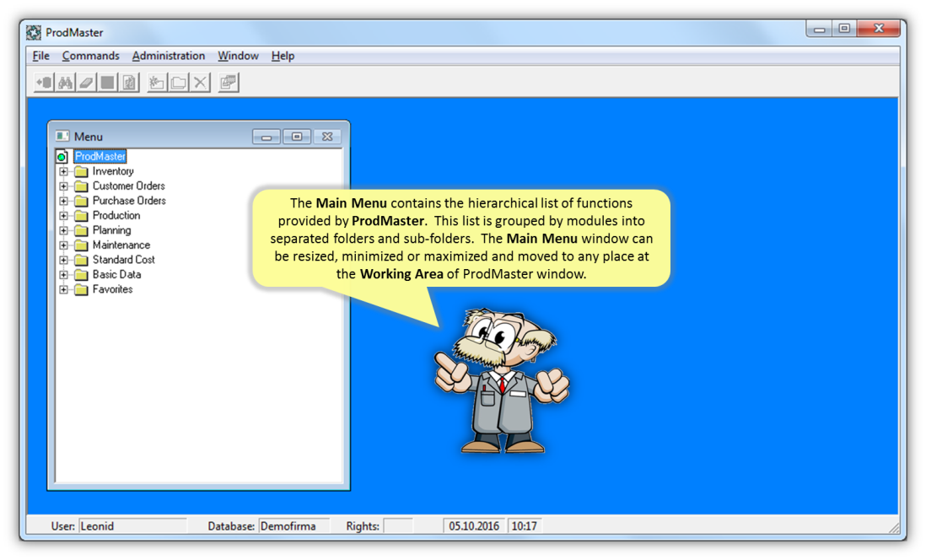Click the empty Rights field
Screen dimensions: 926x560
[398, 525]
